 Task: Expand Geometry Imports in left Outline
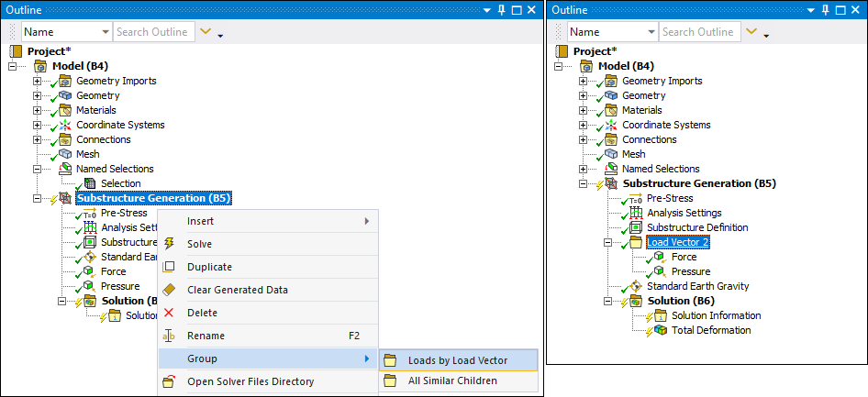(37, 81)
